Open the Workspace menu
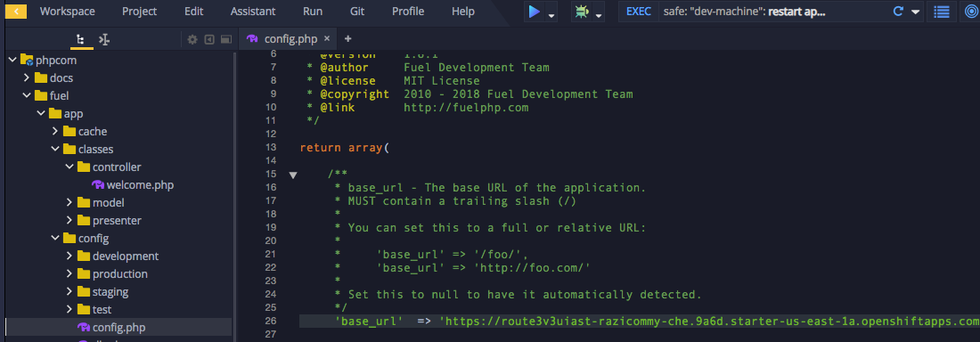Screen dimensions: 980x342 [68, 12]
